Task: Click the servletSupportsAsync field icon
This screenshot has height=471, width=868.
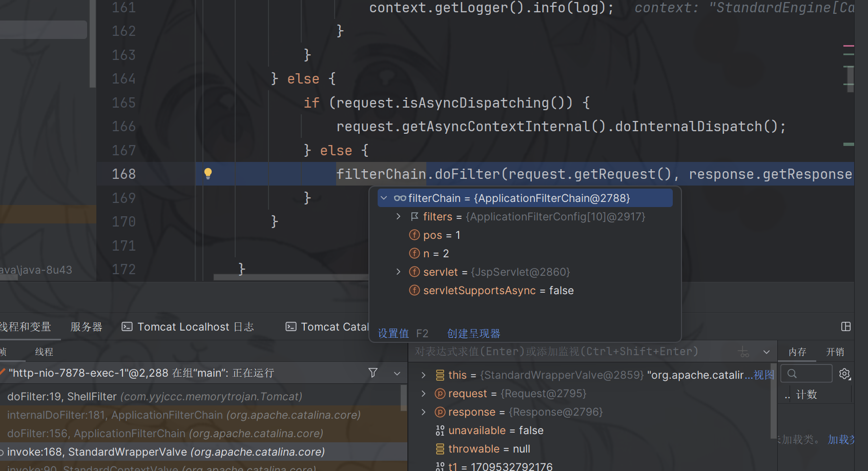Action: [415, 291]
